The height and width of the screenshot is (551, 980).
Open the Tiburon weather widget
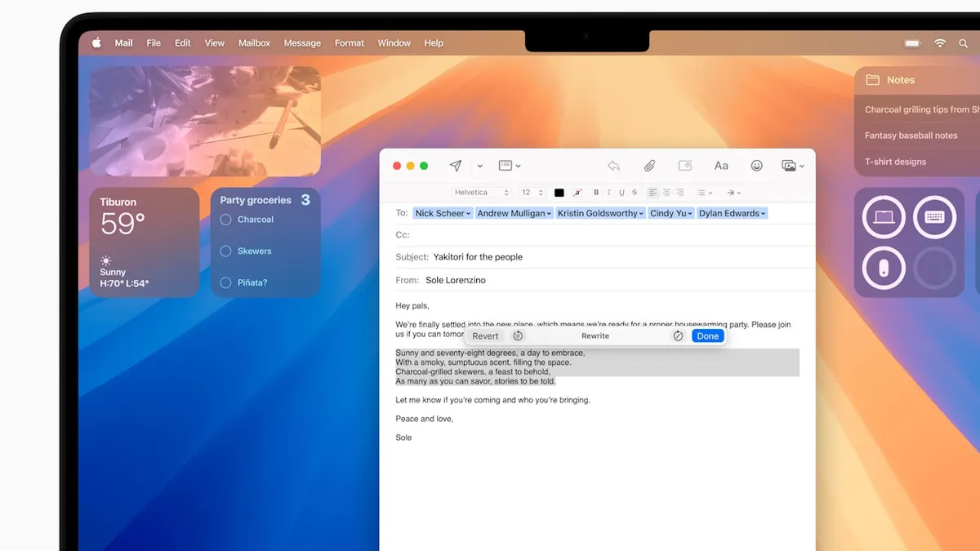[144, 242]
